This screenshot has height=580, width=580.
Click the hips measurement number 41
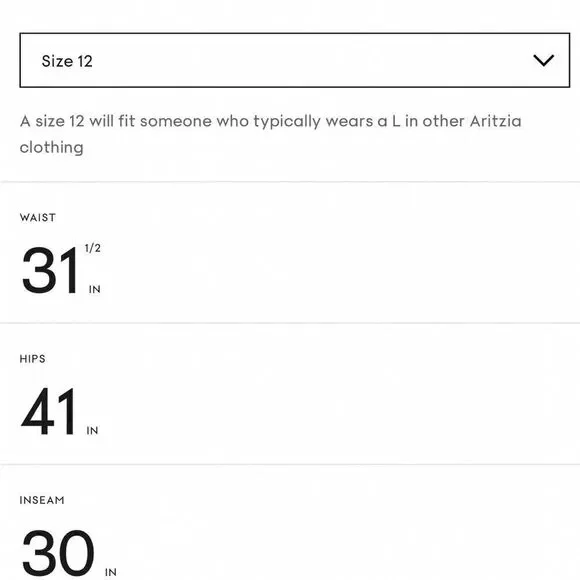[48, 411]
